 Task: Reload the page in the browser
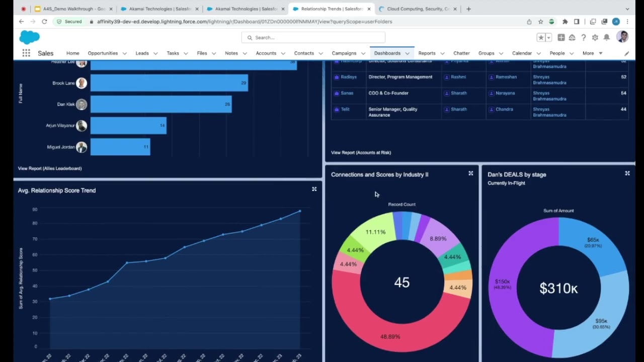44,22
